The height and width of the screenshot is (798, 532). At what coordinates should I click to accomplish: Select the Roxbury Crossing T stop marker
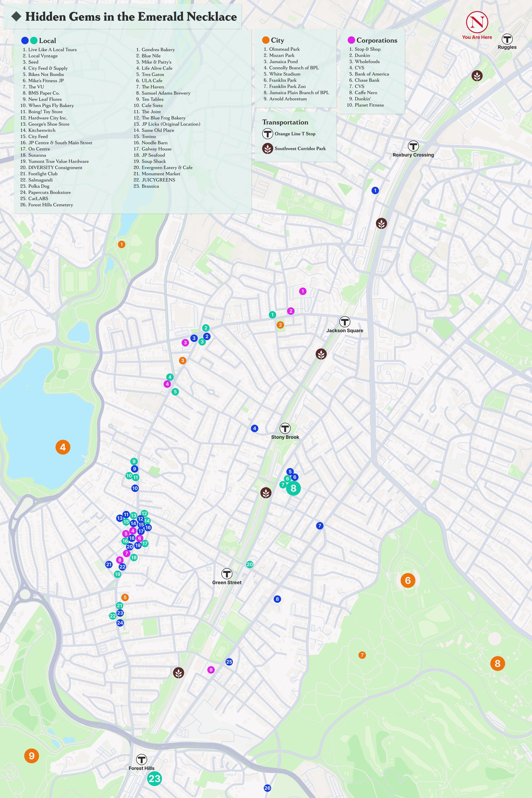pyautogui.click(x=413, y=146)
